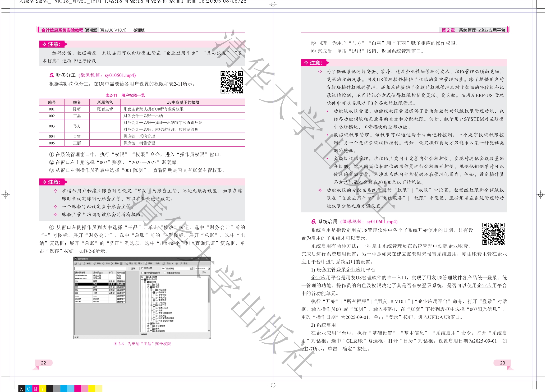The height and width of the screenshot is (392, 546).
Task: Click the 导出 (export) toolbar icon
Action: click(x=127, y=264)
